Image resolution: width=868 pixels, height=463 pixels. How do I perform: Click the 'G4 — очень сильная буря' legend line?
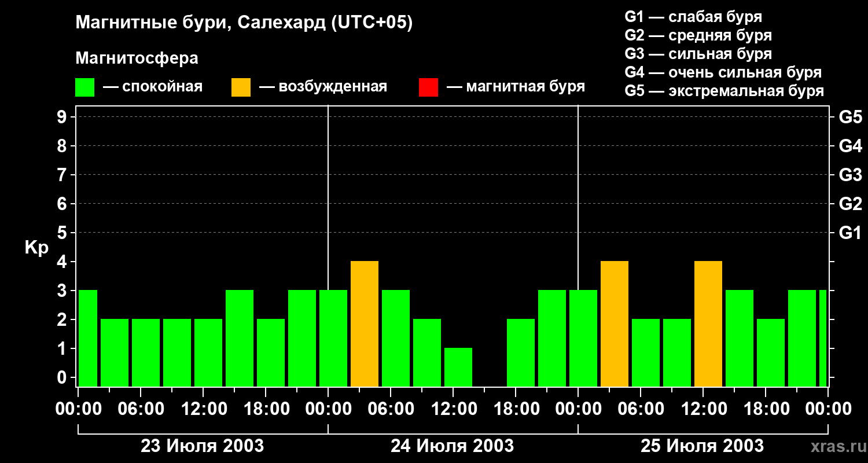point(723,72)
